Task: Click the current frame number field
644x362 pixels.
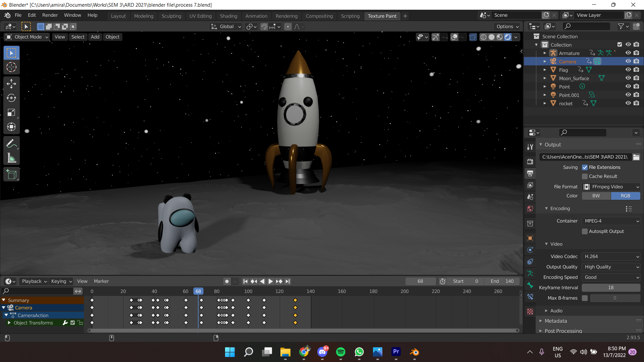Action: 421,281
